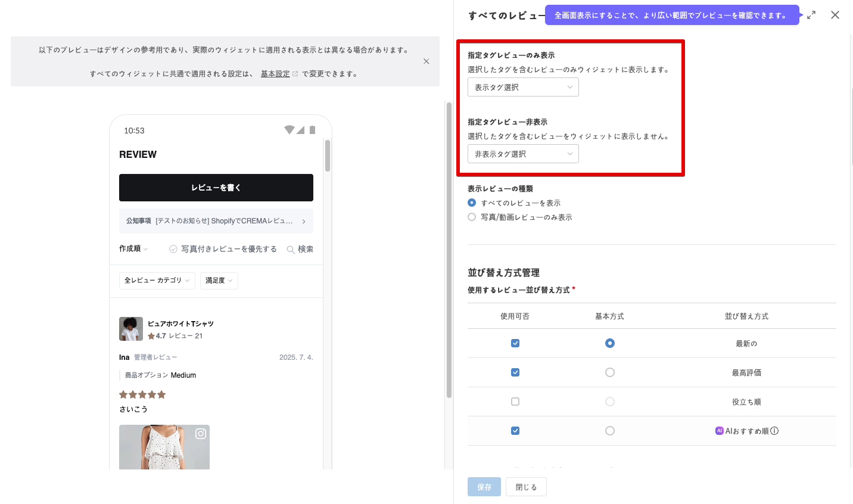
Task: Expand the 非表示タグ選択 dropdown
Action: tap(522, 154)
